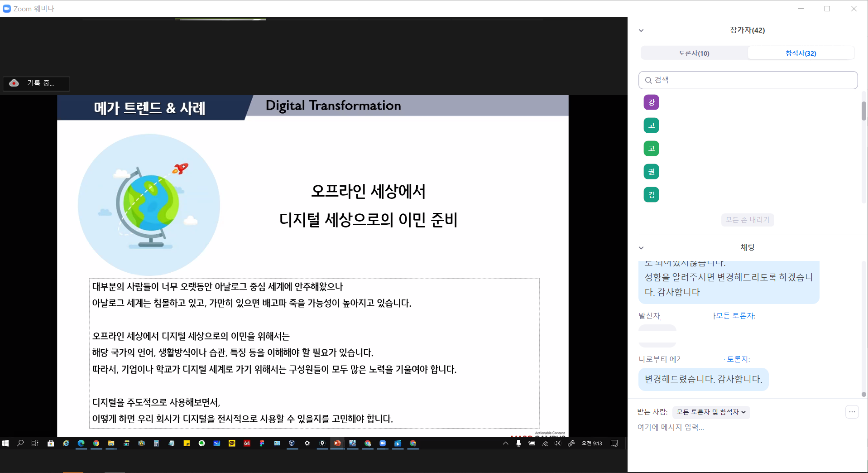The height and width of the screenshot is (473, 868).
Task: Click the cloud recording indicator icon
Action: [x=14, y=83]
